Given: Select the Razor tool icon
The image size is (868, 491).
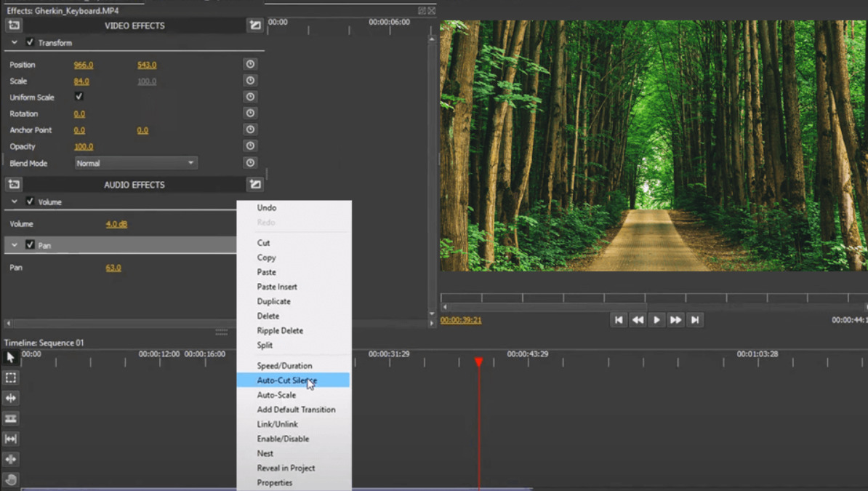Looking at the screenshot, I should pos(10,418).
